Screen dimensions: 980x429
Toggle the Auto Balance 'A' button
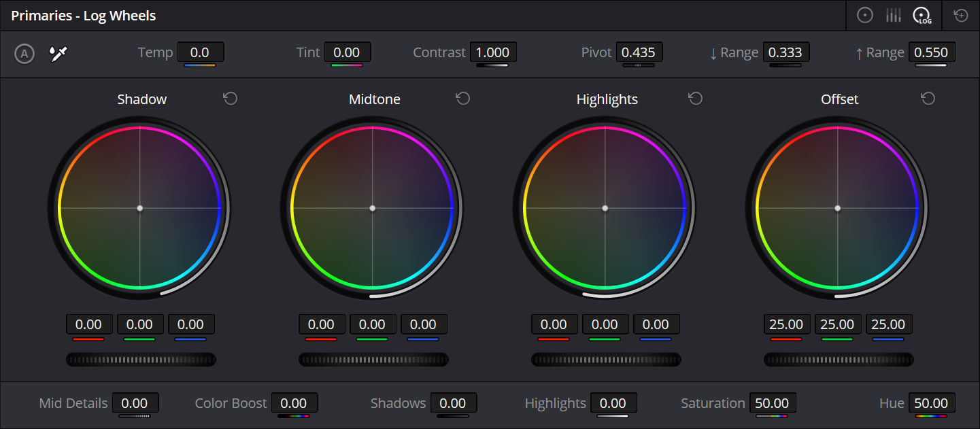[x=24, y=53]
